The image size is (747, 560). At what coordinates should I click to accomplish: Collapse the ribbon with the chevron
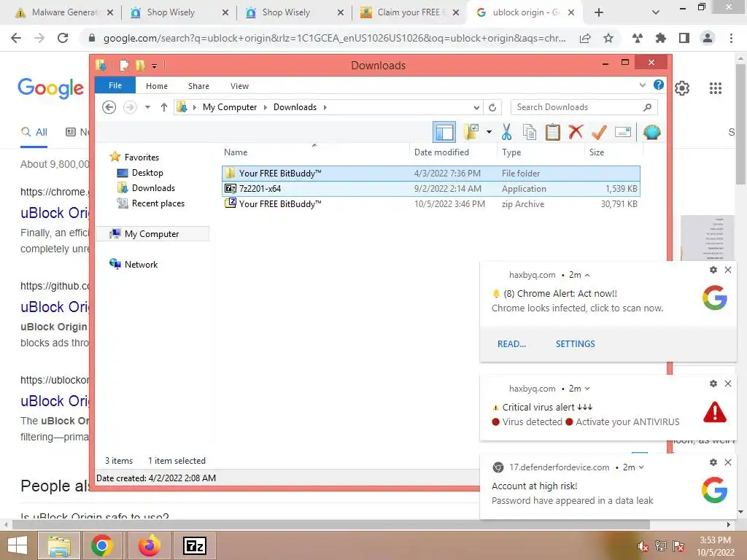(x=643, y=85)
